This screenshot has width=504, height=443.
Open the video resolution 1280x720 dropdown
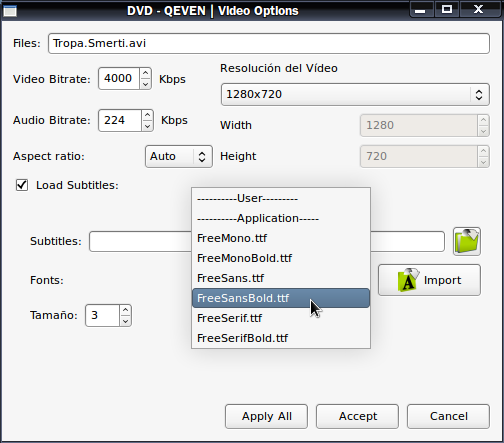(355, 94)
